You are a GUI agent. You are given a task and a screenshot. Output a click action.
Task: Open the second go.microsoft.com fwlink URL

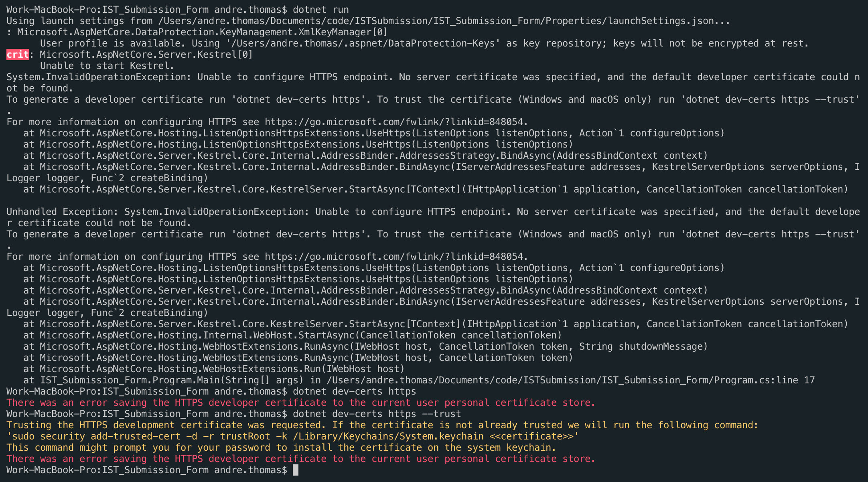click(x=394, y=257)
